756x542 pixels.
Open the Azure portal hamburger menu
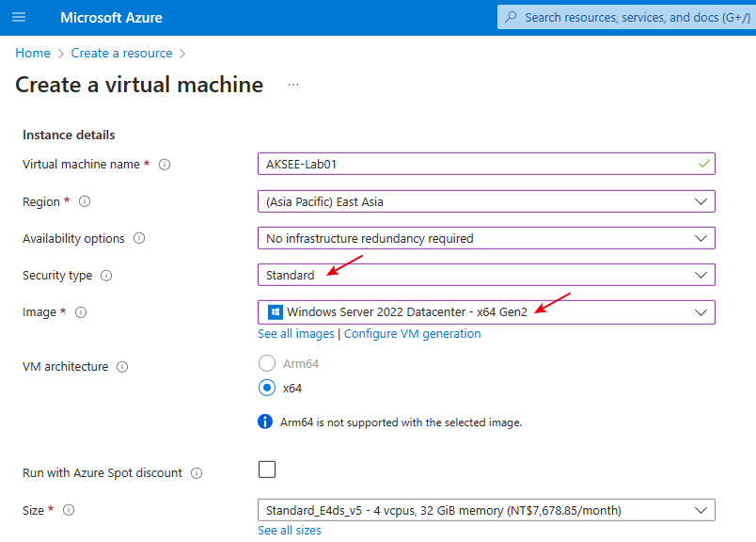pos(19,17)
